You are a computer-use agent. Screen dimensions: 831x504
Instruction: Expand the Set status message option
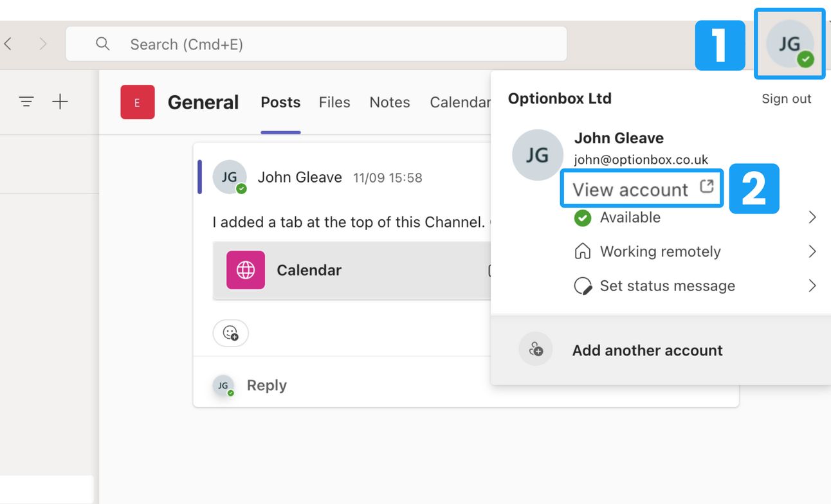tap(812, 285)
